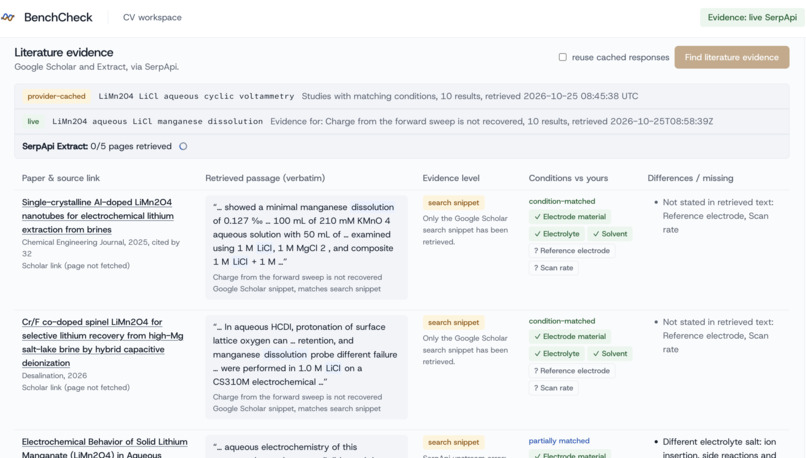Click Electrolyte chip in Cr/F co-doped row

tap(556, 354)
